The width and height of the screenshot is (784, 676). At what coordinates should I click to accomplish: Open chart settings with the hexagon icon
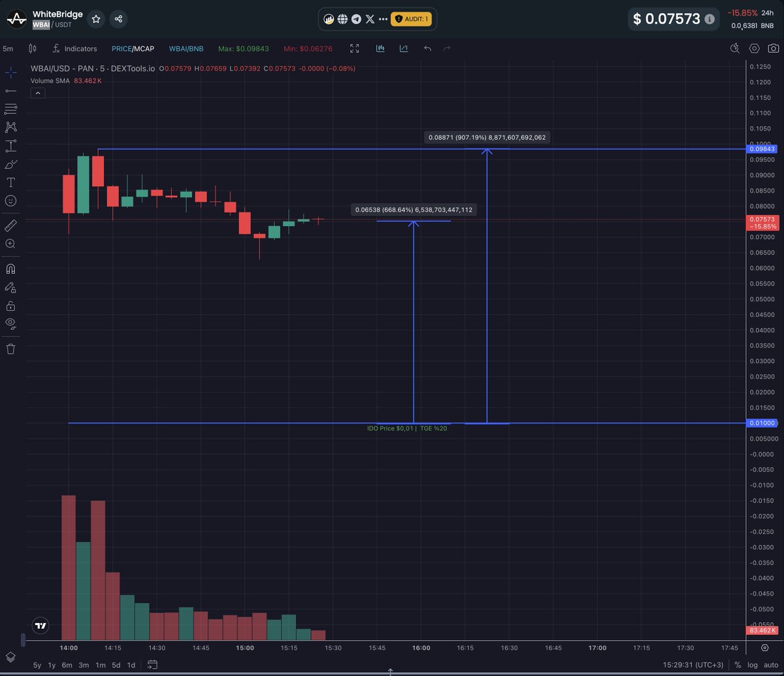coord(755,48)
